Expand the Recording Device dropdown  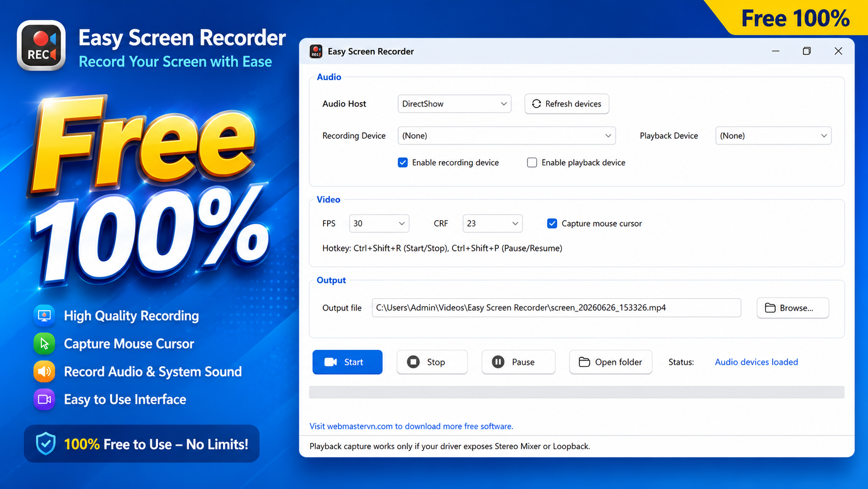pyautogui.click(x=507, y=136)
